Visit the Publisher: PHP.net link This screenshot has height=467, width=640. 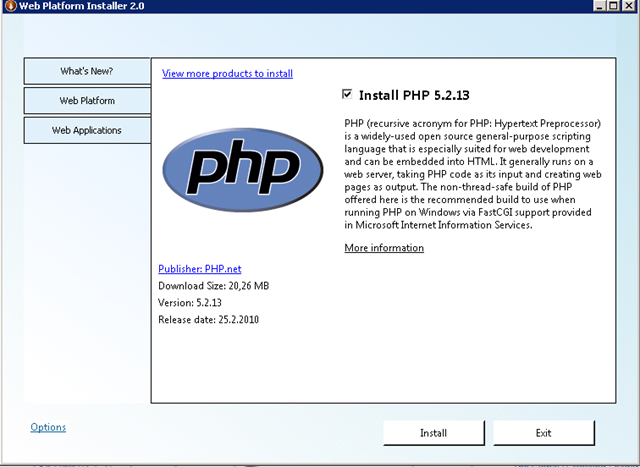[x=199, y=269]
